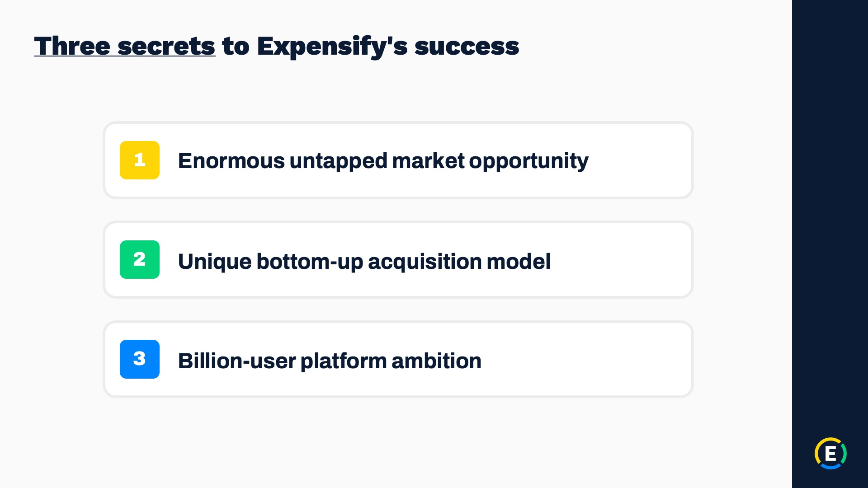Click the word "Expensify's" in the title
This screenshot has height=488, width=868.
coord(332,47)
